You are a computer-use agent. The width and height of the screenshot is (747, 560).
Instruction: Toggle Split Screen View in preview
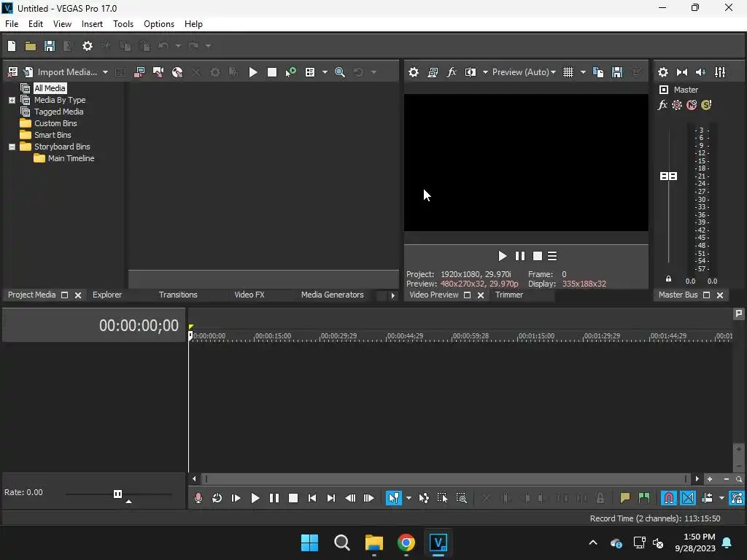[471, 72]
